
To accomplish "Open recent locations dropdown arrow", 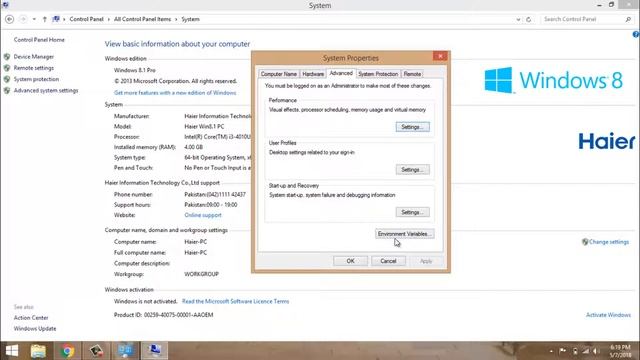I will 34,19.
